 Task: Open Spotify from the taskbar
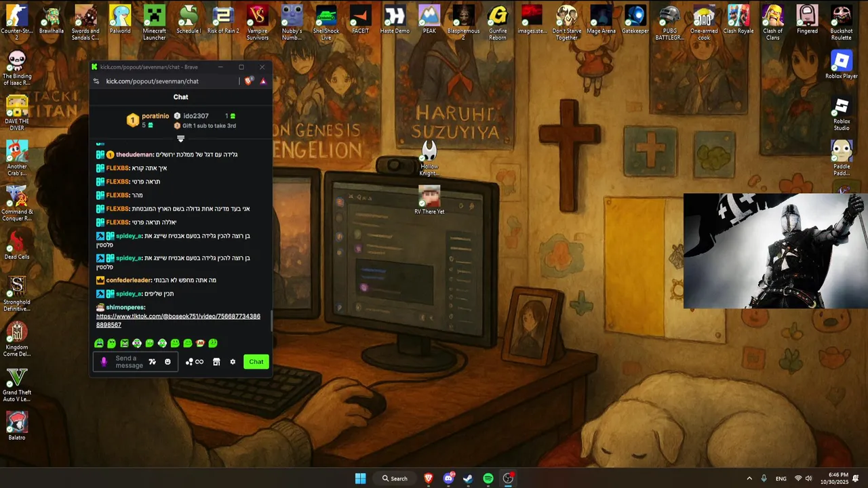pyautogui.click(x=488, y=479)
